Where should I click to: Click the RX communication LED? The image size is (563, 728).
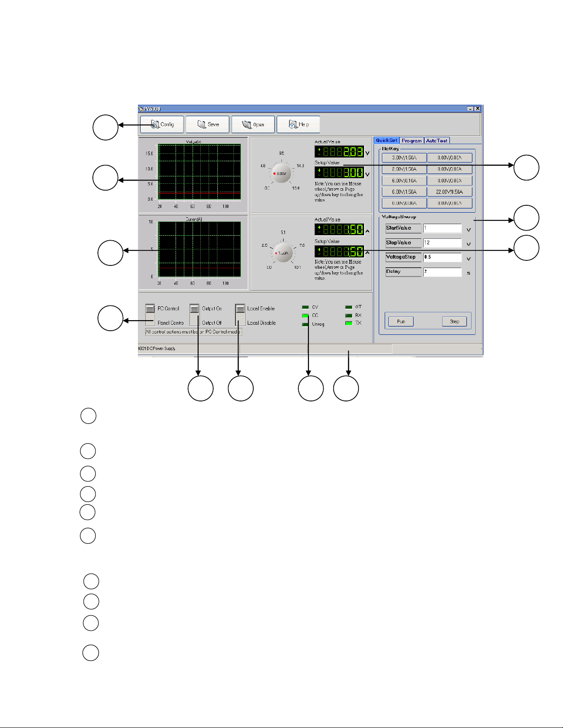349,316
